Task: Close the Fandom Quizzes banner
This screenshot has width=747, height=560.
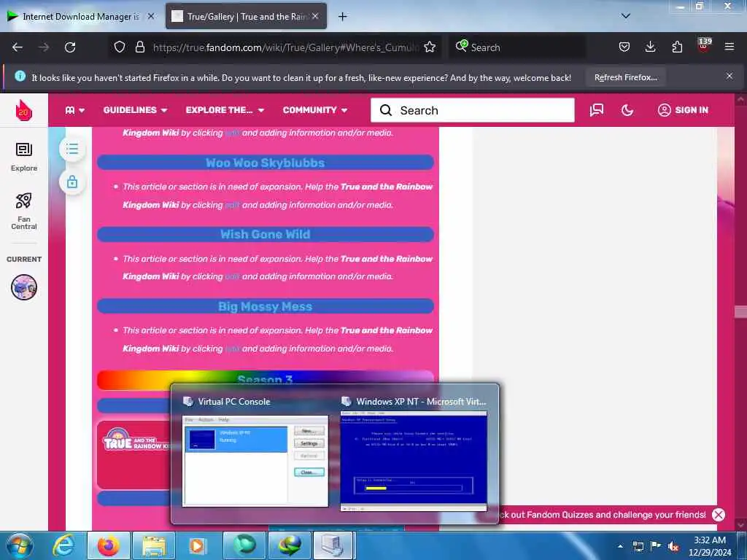Action: (719, 515)
